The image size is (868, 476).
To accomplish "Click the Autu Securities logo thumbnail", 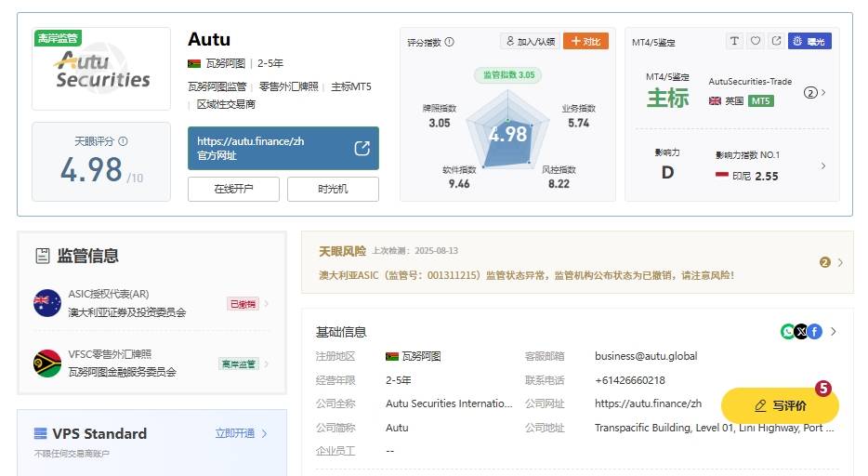I will click(x=101, y=69).
